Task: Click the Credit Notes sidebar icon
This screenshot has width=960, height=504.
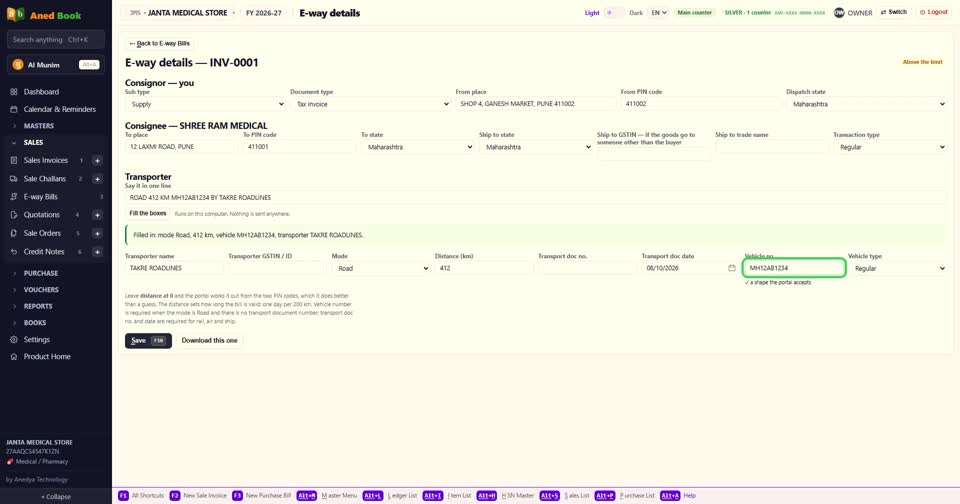Action: click(x=13, y=252)
